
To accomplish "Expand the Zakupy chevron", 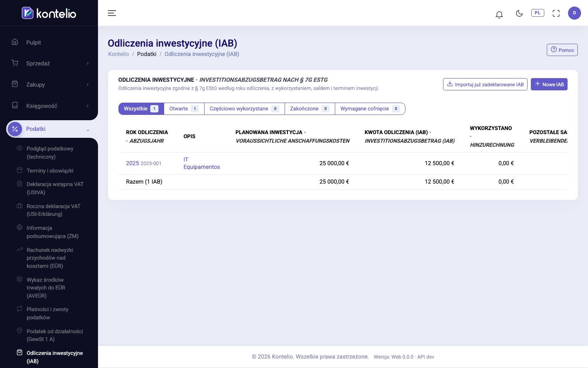I will [x=87, y=85].
